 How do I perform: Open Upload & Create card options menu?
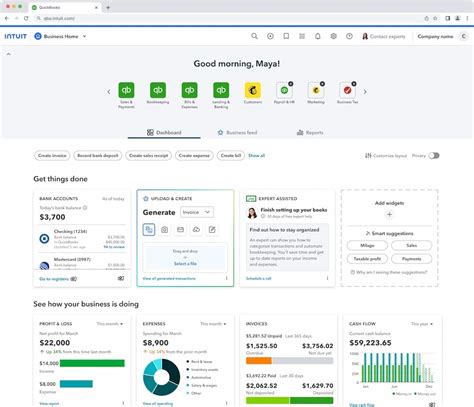pos(226,278)
